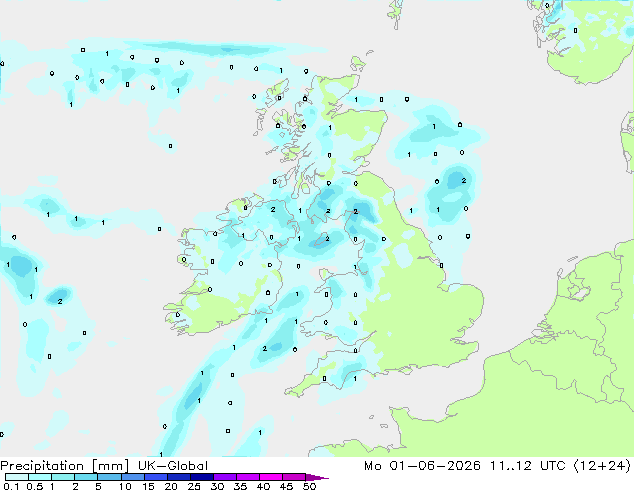The height and width of the screenshot is (490, 634).
Task: Choose the 20–25 mm legend color swatch
Action: pyautogui.click(x=178, y=477)
